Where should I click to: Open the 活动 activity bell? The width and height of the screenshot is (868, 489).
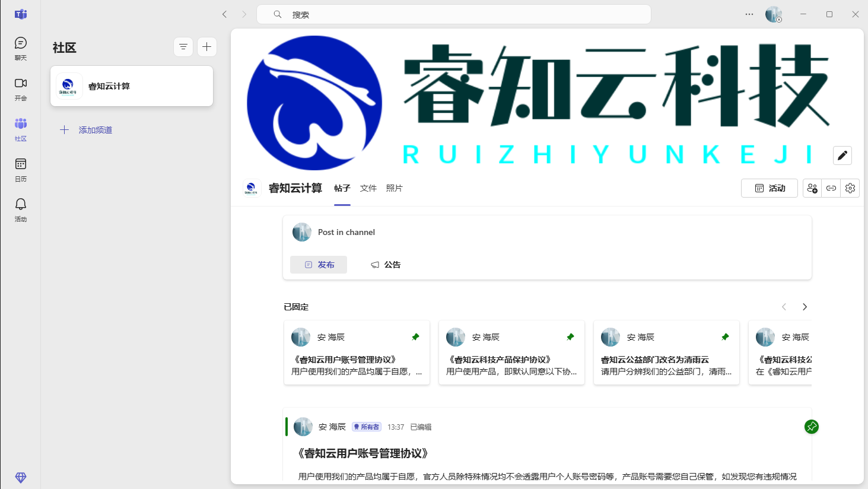[x=21, y=210]
